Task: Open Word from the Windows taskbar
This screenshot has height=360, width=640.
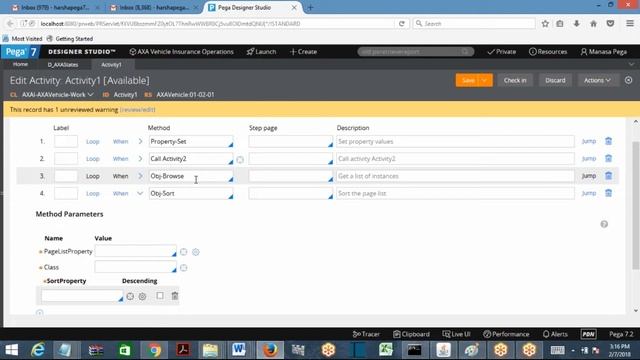Action: point(238,350)
